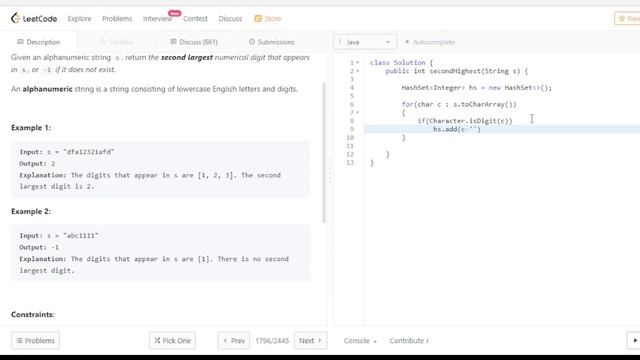Collapse the method fold arrow on line 2

point(358,71)
